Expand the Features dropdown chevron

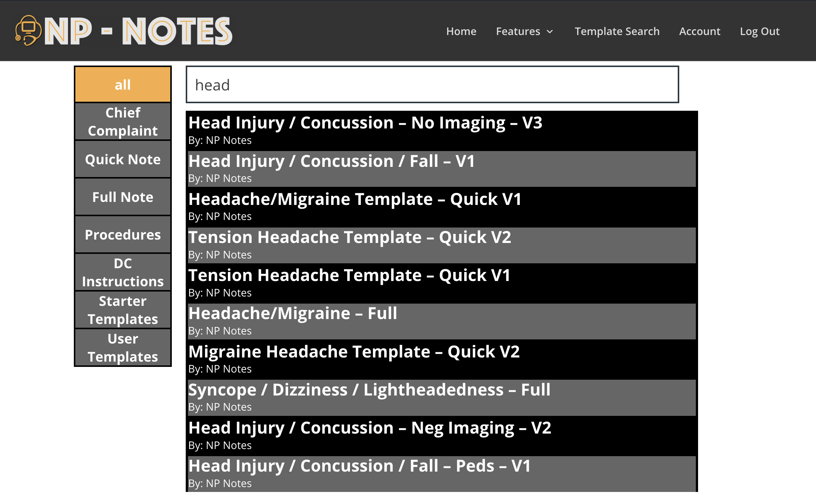coord(550,32)
